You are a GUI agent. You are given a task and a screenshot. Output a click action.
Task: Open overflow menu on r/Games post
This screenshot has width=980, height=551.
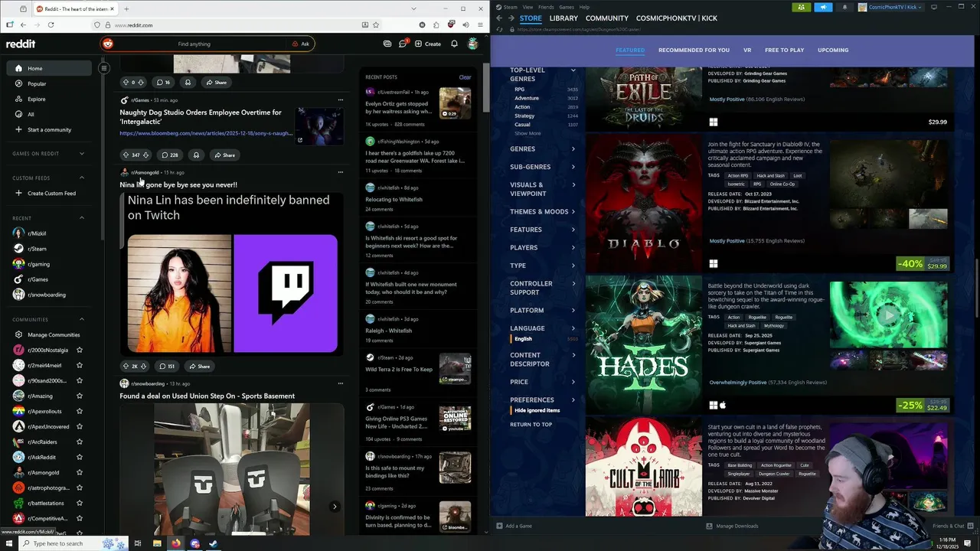pos(341,99)
